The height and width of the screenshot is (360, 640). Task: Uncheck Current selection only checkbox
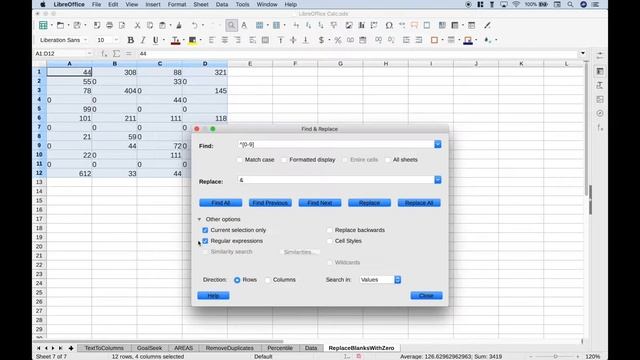tap(205, 230)
